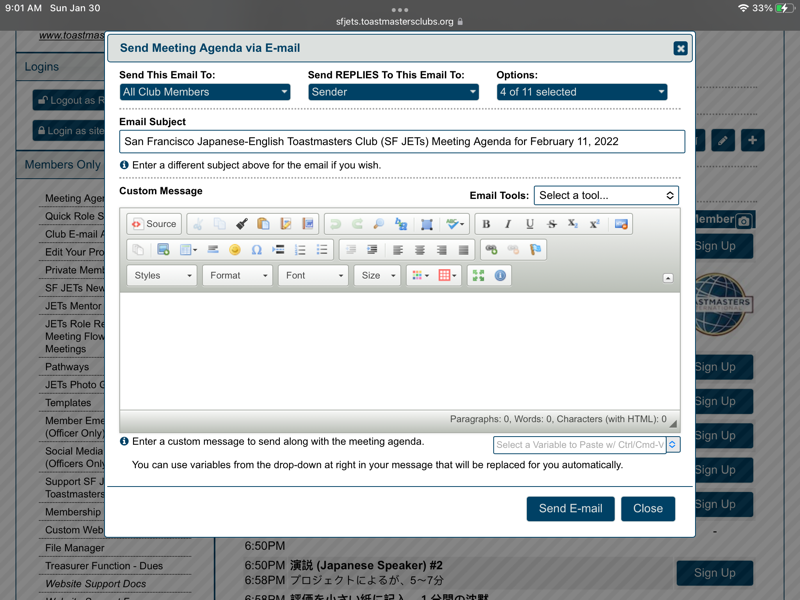Click Paste from Word icon
This screenshot has height=600, width=800.
308,224
